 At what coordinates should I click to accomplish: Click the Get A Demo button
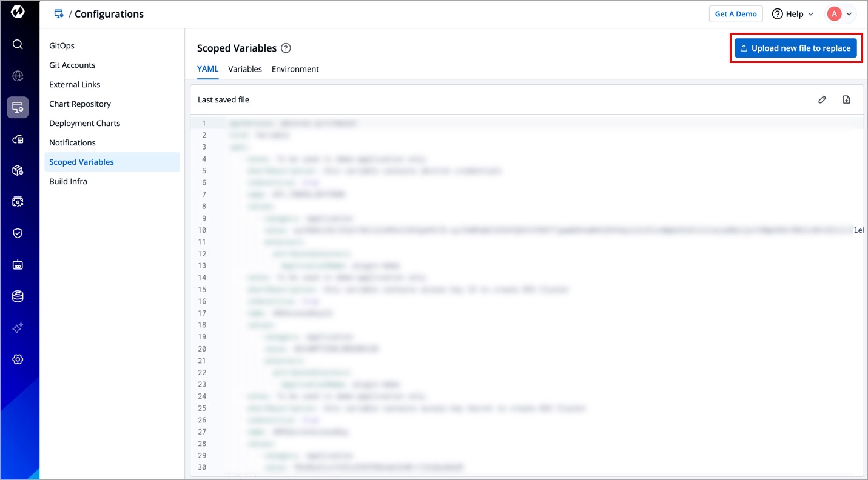pyautogui.click(x=735, y=14)
